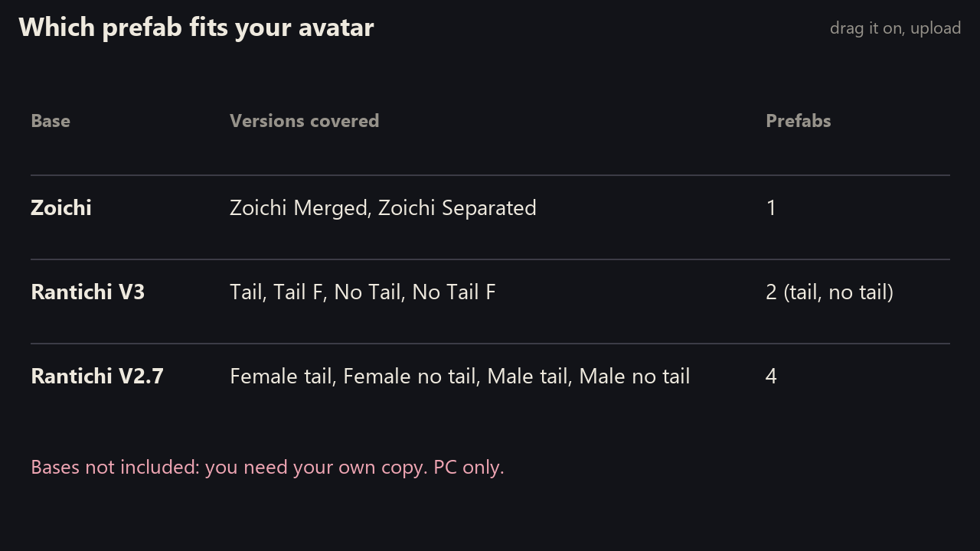The height and width of the screenshot is (551, 980).
Task: Click 'Zoichi Merged, Zoichi Separated' cell
Action: (x=383, y=208)
